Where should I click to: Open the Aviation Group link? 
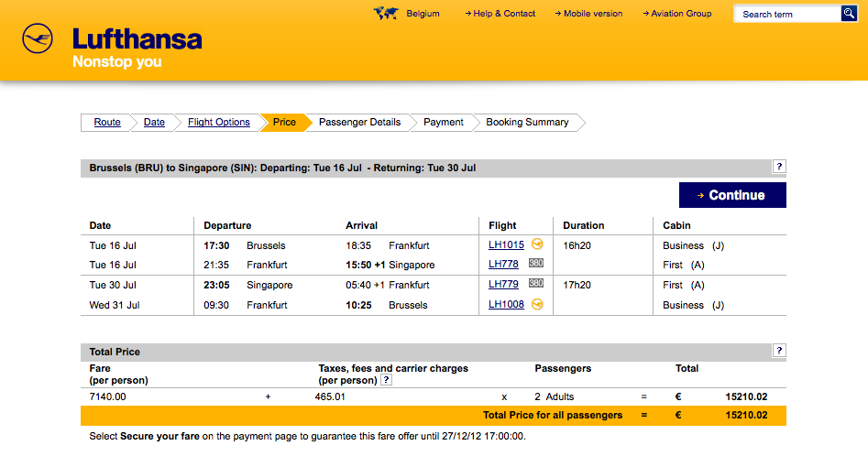[681, 14]
